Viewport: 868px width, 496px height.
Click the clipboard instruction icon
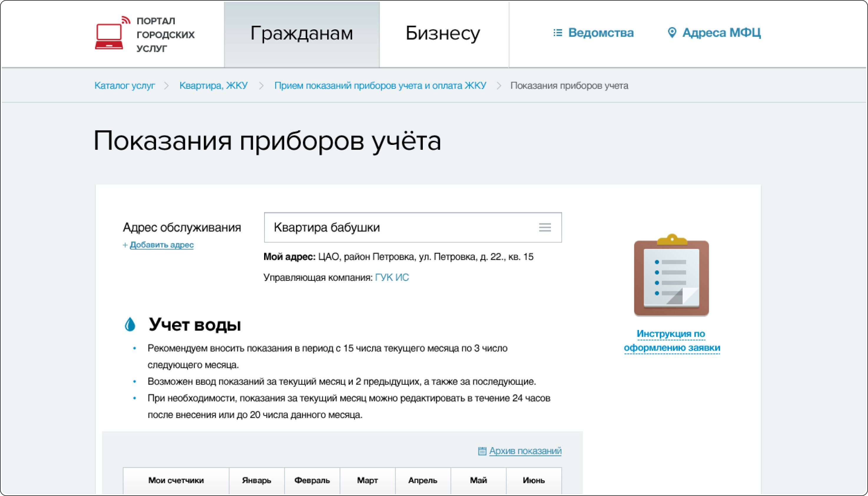[x=671, y=275]
